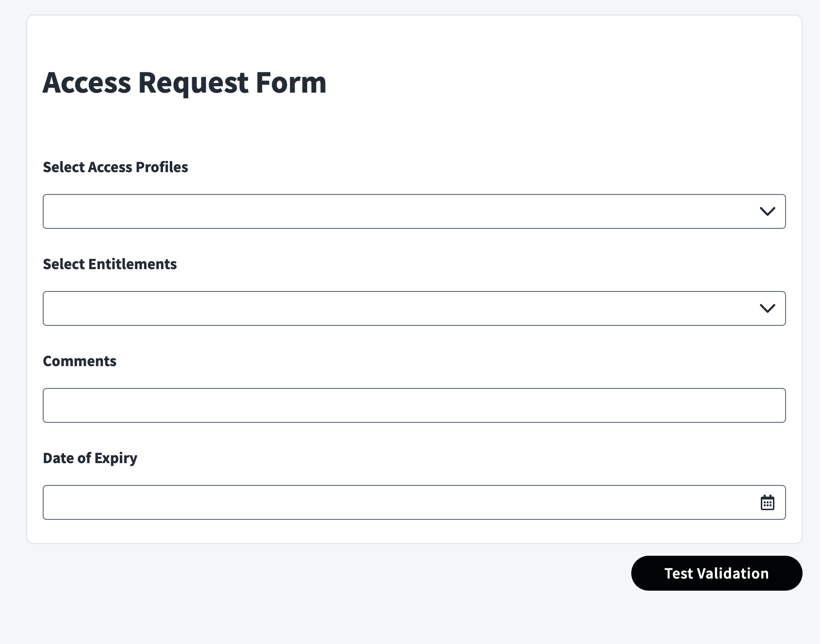Click the word "Access" in the form title
820x644 pixels.
pos(87,82)
